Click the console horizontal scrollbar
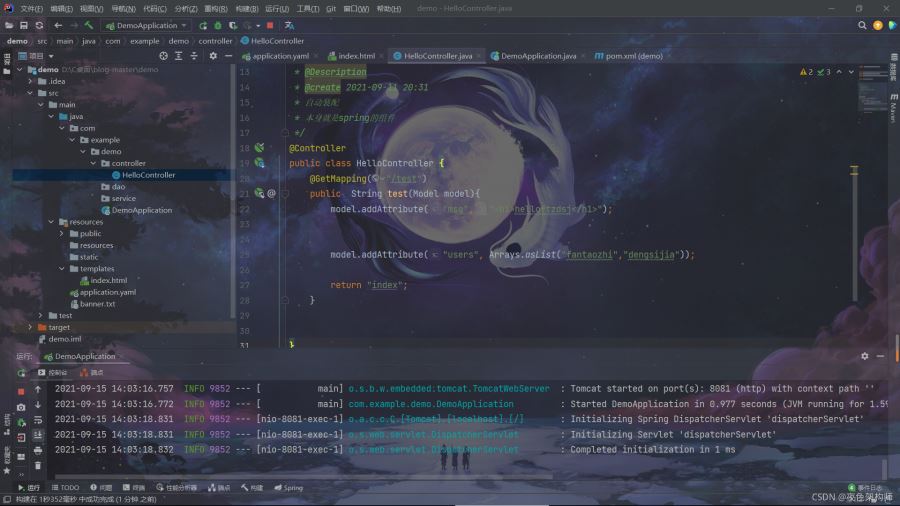The width and height of the screenshot is (900, 506). [x=304, y=476]
